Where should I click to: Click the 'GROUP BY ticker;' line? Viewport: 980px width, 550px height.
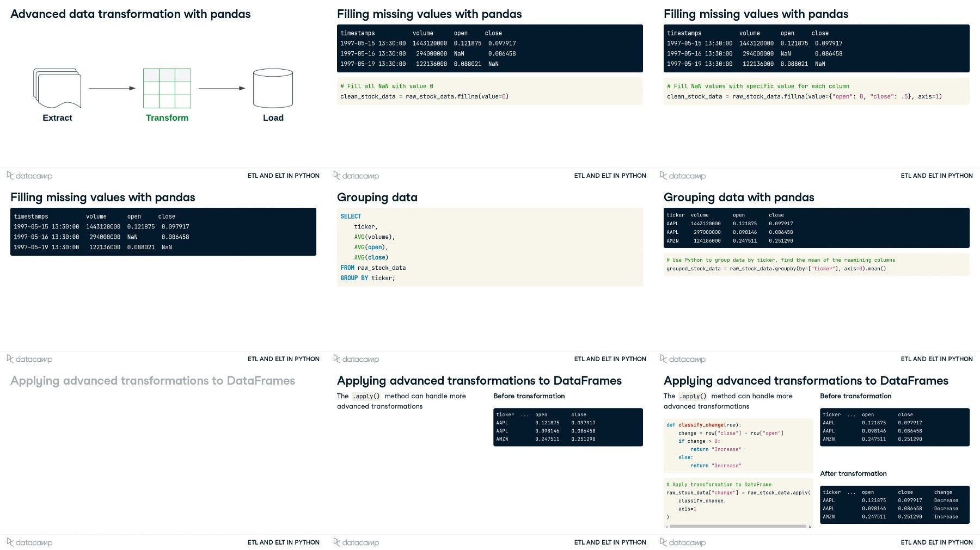367,279
